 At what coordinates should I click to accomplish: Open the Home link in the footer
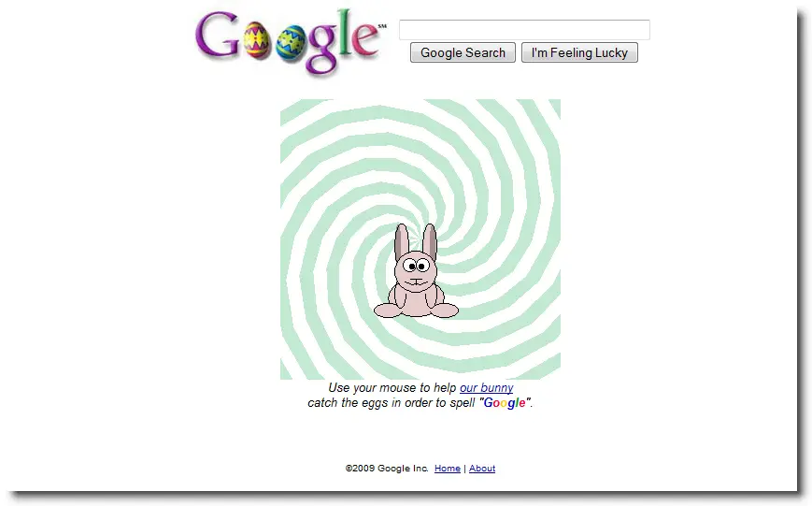[448, 469]
